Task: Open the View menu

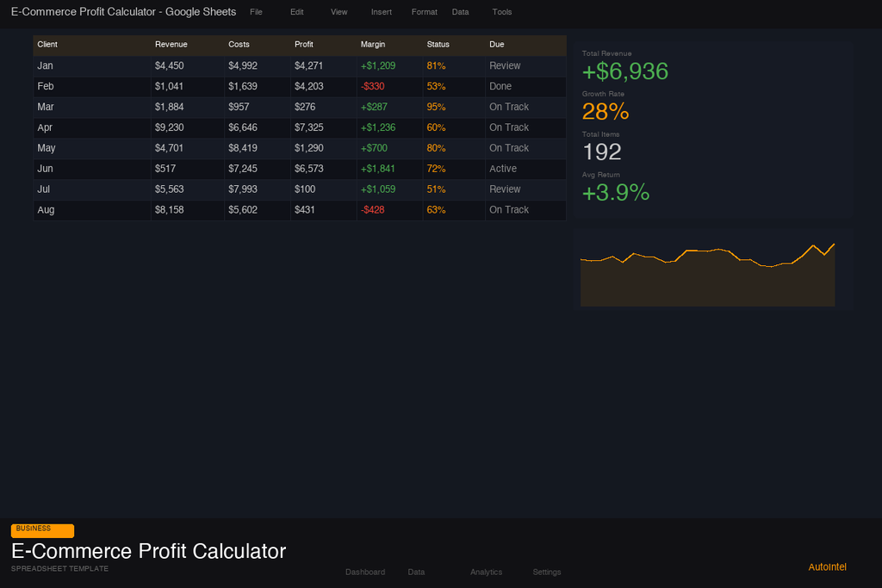Action: (x=339, y=12)
